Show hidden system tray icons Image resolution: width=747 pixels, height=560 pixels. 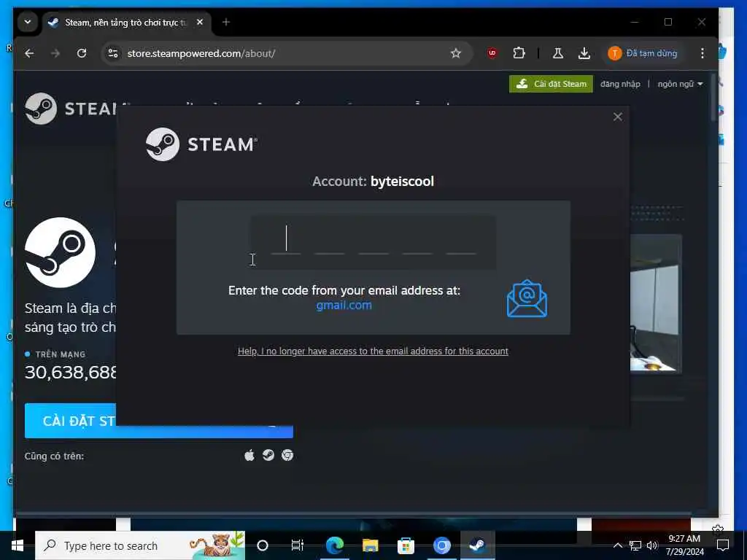617,545
